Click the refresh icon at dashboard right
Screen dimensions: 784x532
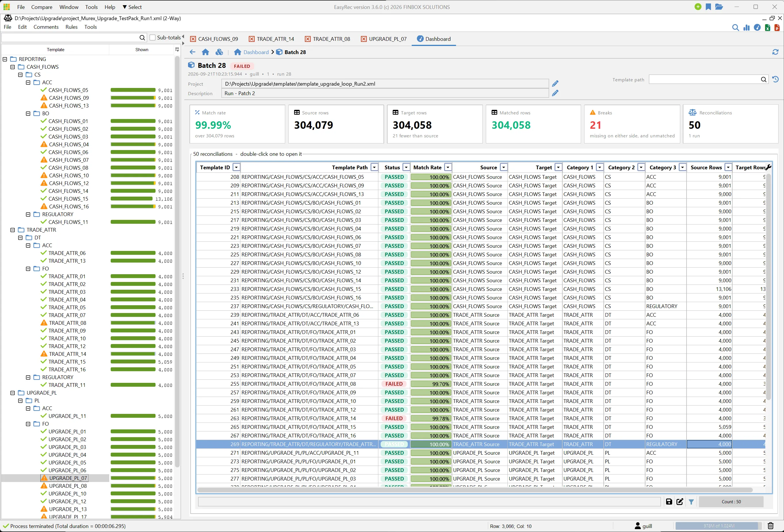[775, 52]
